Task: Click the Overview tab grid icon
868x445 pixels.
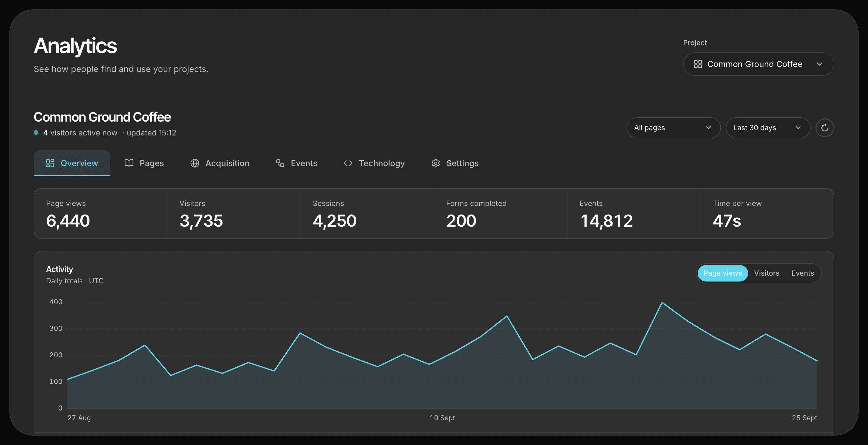Action: (x=50, y=163)
